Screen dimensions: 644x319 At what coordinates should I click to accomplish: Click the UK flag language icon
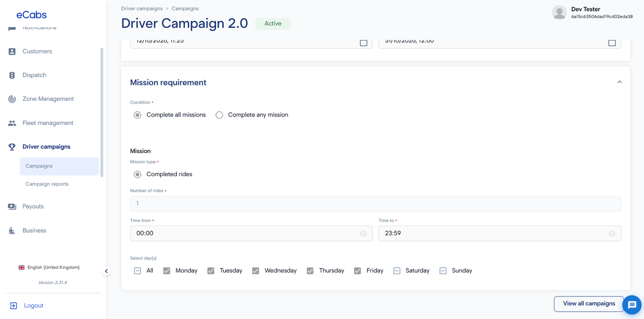pyautogui.click(x=22, y=268)
